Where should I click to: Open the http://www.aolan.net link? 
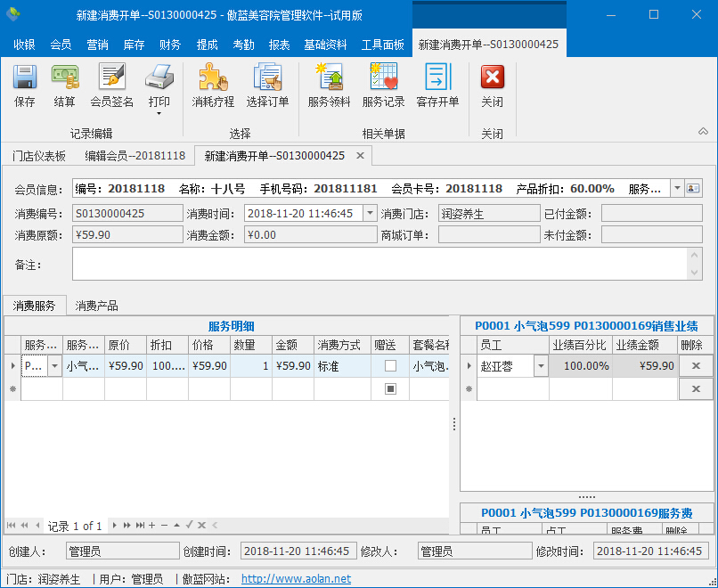point(297,579)
